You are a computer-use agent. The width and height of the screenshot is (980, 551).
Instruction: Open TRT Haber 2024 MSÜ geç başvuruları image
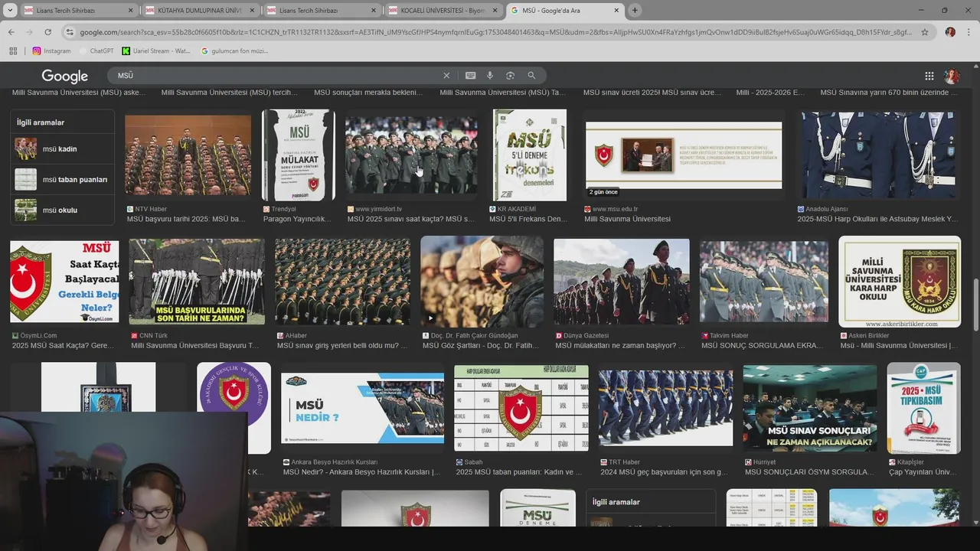coord(665,408)
